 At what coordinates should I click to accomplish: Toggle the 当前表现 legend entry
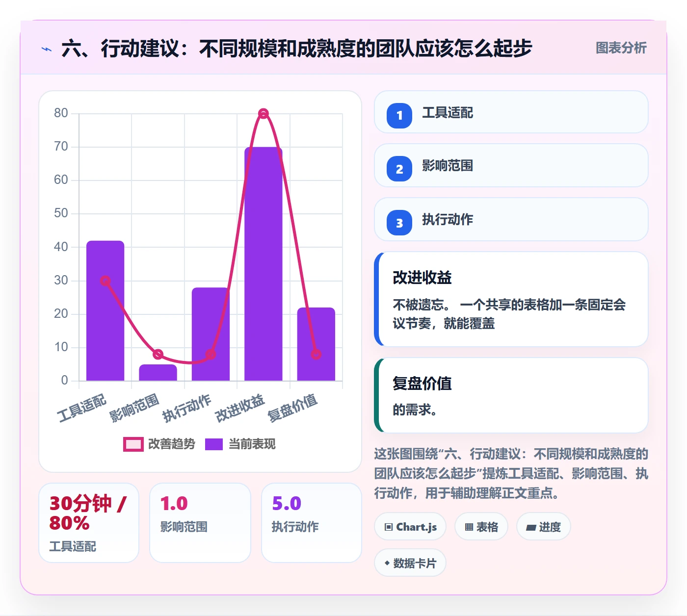[240, 444]
